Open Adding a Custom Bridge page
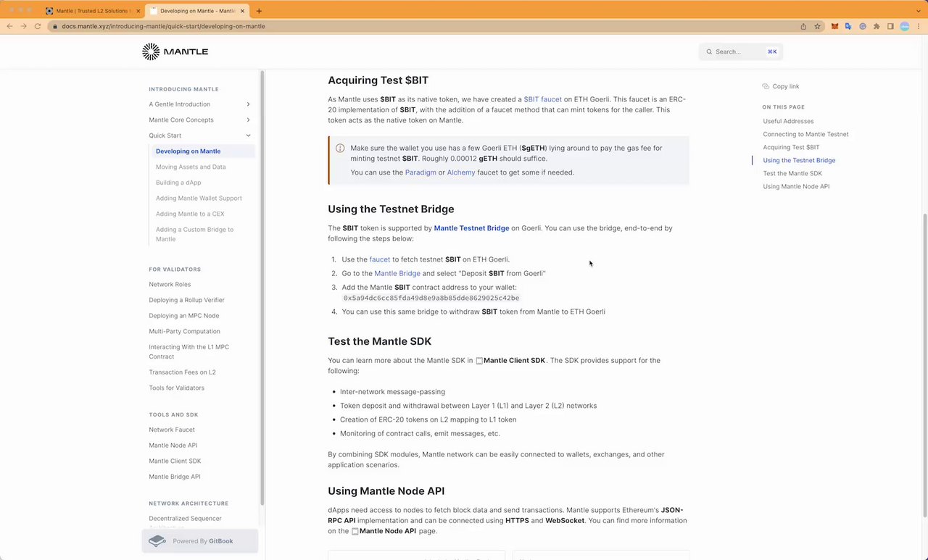Screen dimensions: 928x560 [x=194, y=234]
